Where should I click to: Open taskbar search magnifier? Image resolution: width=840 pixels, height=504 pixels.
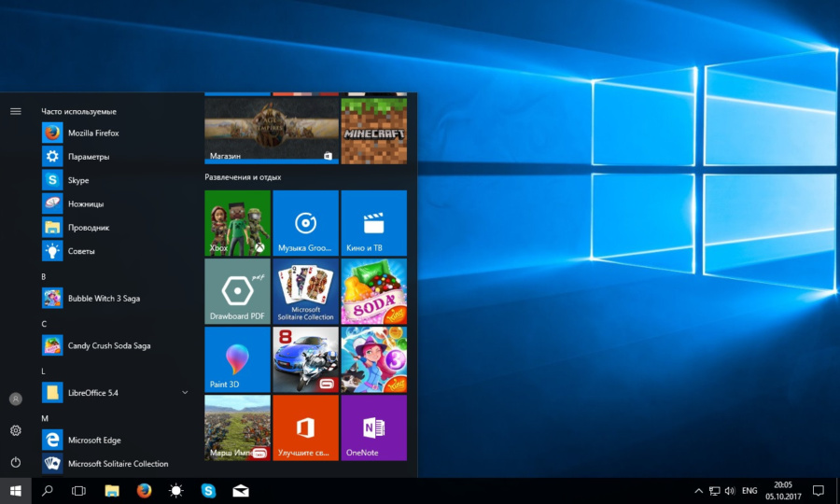click(48, 491)
